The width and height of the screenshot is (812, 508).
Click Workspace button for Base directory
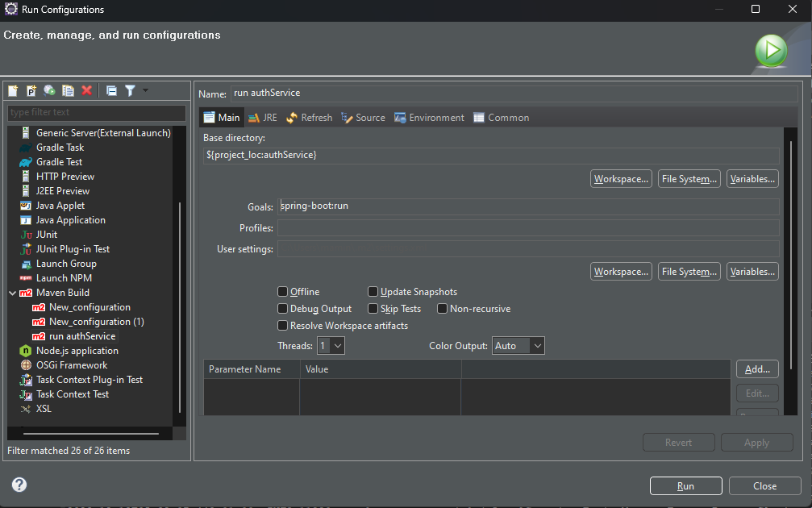(x=621, y=179)
